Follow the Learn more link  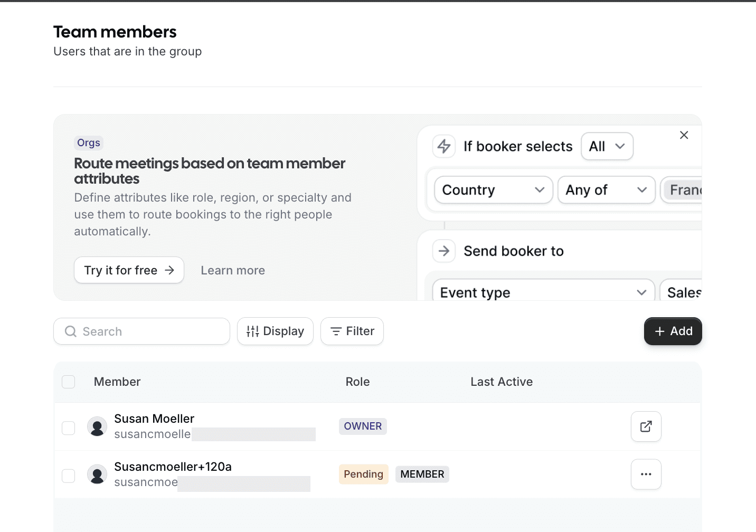click(x=233, y=271)
